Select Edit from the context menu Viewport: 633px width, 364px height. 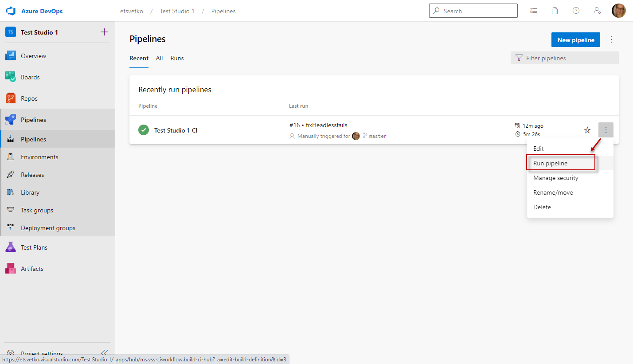[x=570, y=149]
